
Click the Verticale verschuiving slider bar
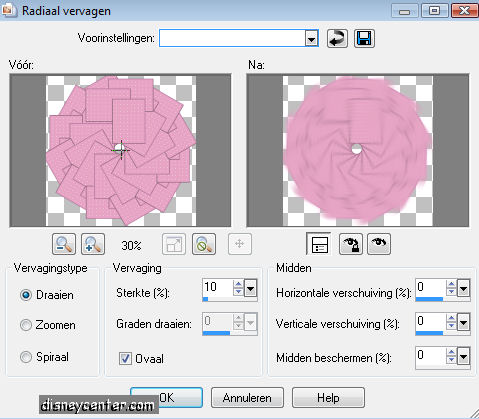coord(443,333)
